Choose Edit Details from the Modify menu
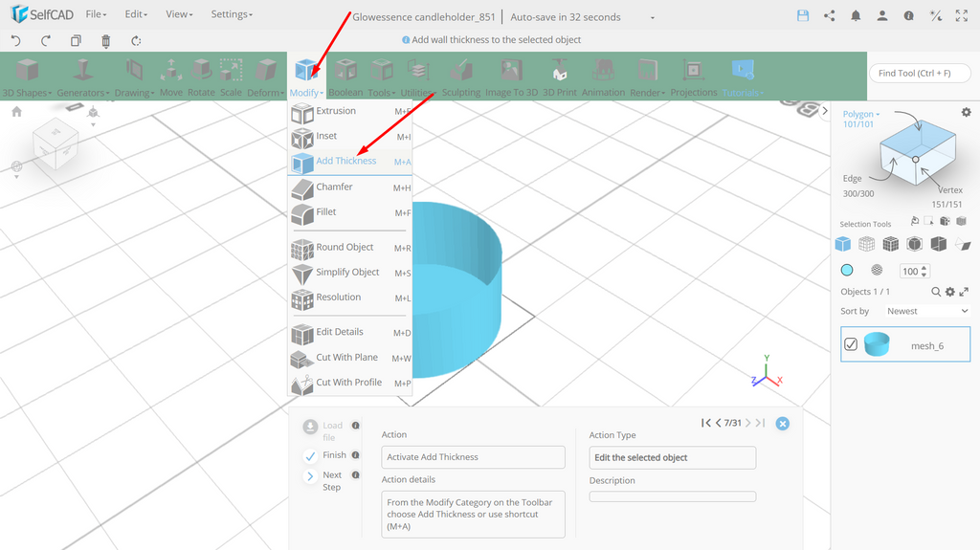 [350, 333]
